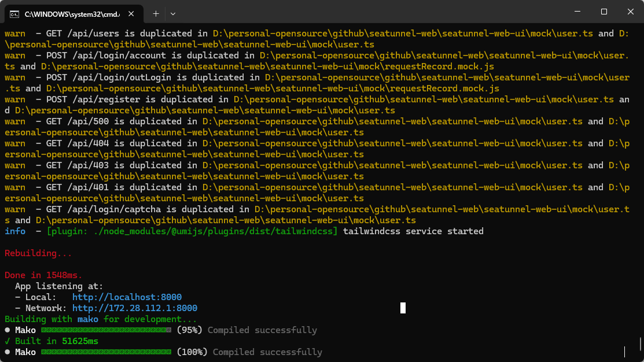Open the http://localhost:8000 link
The height and width of the screenshot is (362, 644).
(127, 297)
